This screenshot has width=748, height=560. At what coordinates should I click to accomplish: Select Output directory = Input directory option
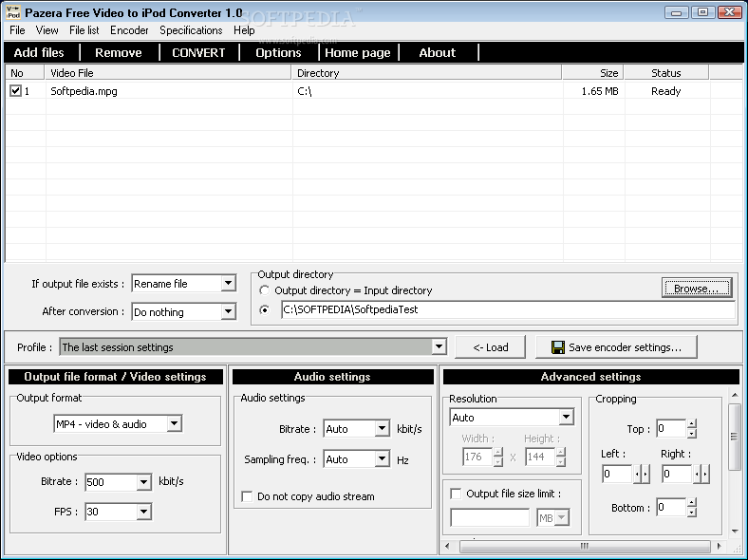(264, 290)
